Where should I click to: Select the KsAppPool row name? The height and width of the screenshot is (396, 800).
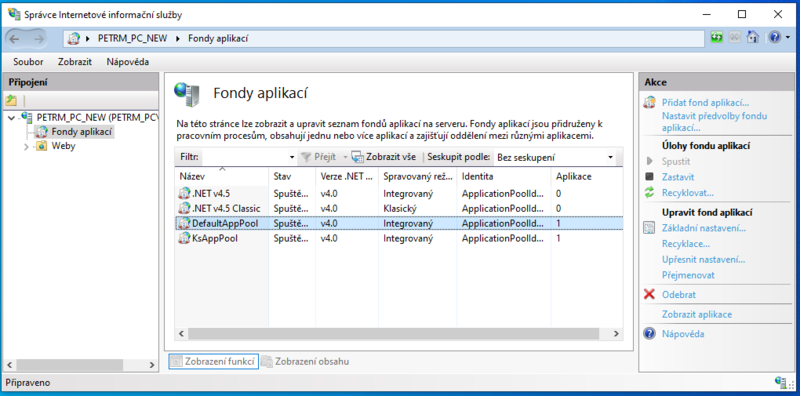click(x=215, y=238)
